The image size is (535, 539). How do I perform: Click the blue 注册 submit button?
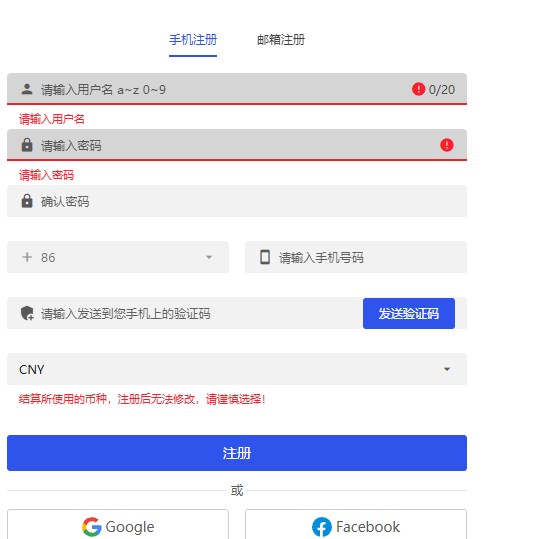[x=237, y=453]
